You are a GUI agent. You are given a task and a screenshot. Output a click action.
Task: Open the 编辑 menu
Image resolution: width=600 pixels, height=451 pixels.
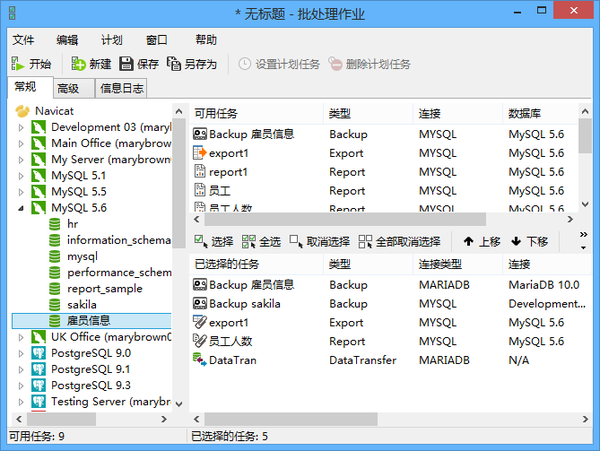tap(67, 40)
